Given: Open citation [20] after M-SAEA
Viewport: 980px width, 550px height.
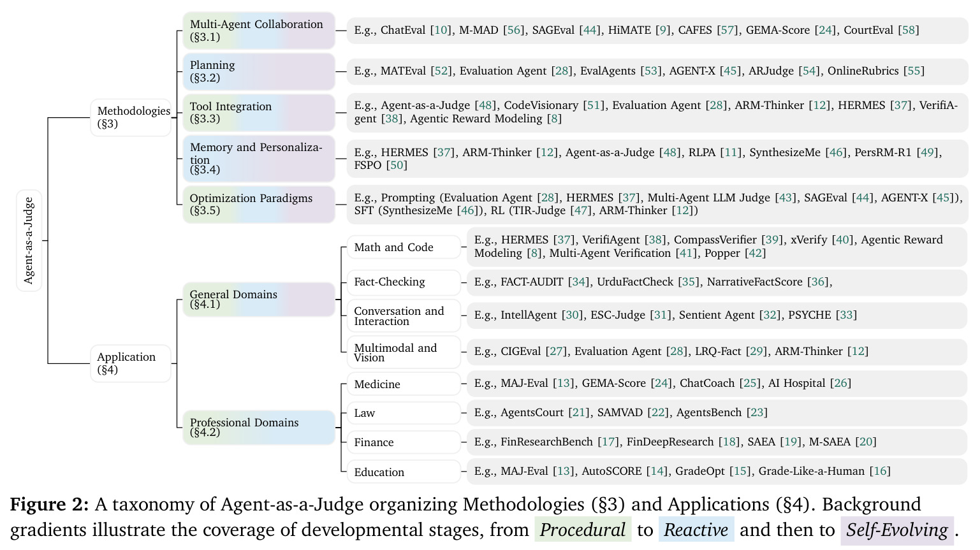Looking at the screenshot, I should (866, 442).
